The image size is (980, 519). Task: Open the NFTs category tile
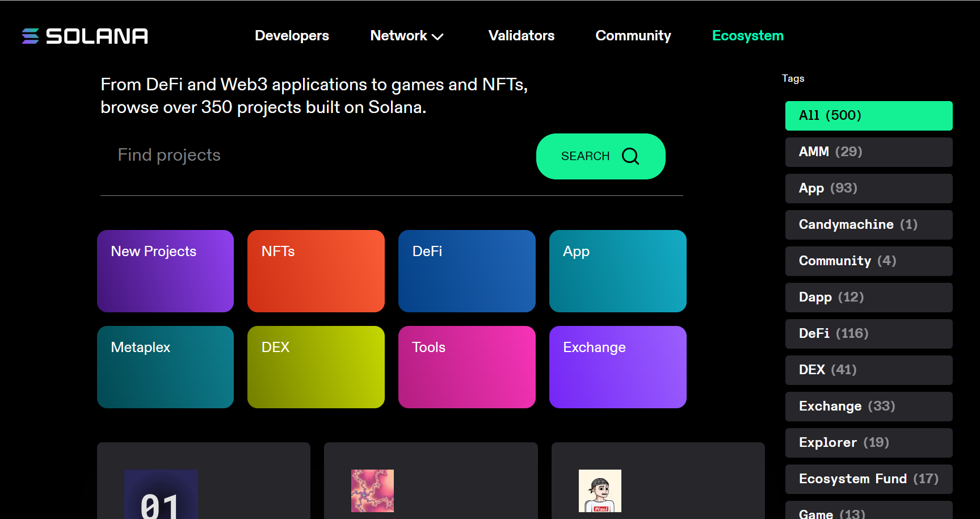(316, 271)
